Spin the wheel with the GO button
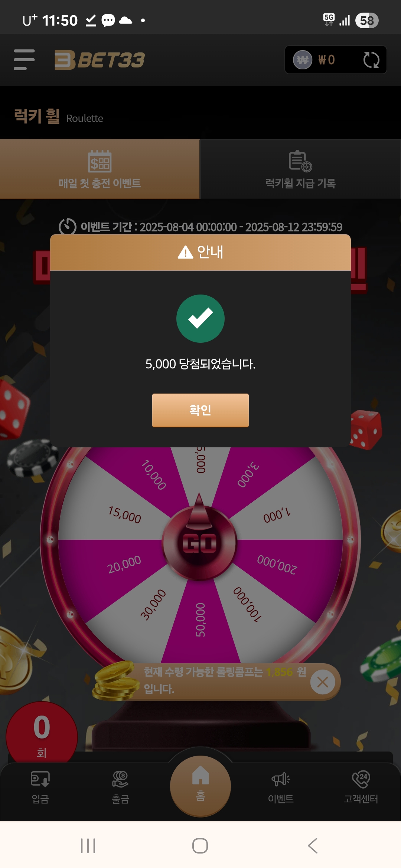 pyautogui.click(x=200, y=543)
